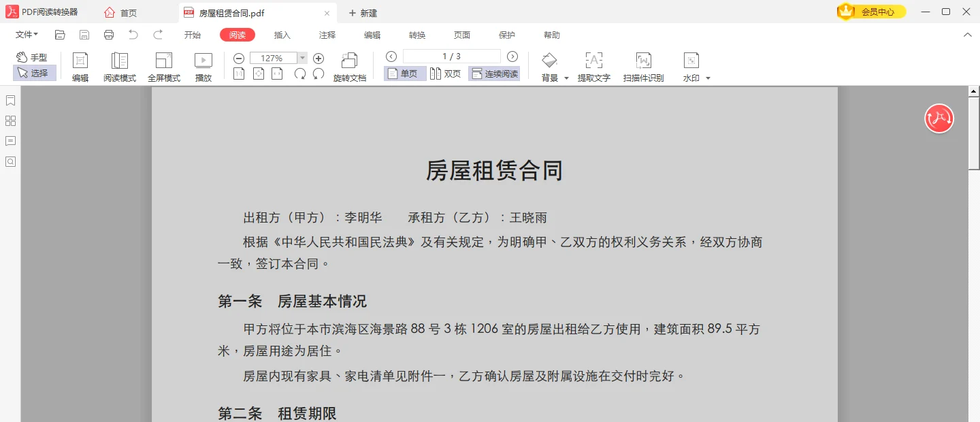
Task: Click the vertical scrollbar thumb
Action: coord(974,133)
